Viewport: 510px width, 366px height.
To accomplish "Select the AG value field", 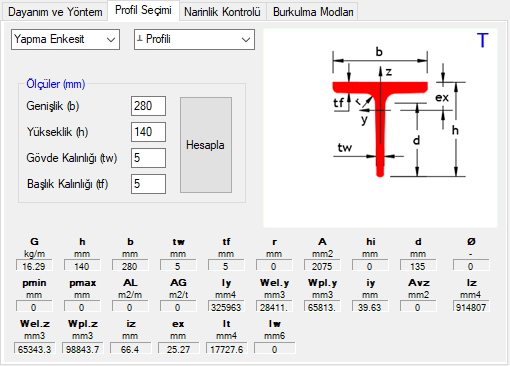I will (x=178, y=307).
